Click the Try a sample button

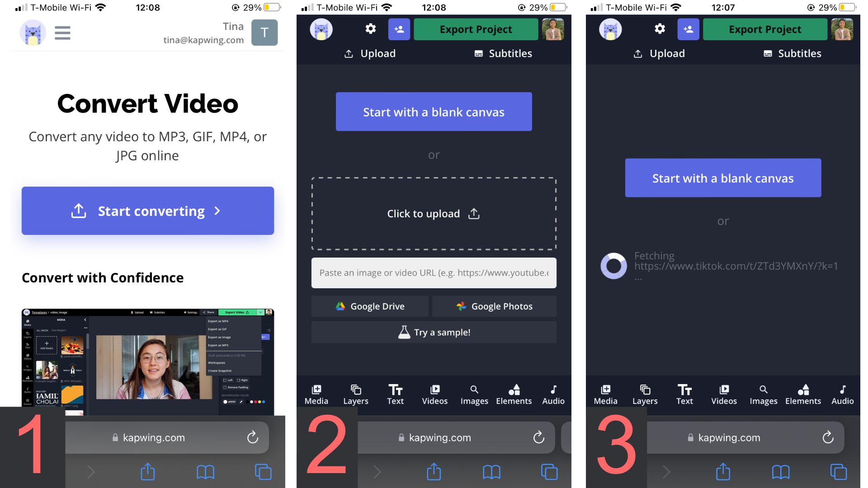click(434, 333)
